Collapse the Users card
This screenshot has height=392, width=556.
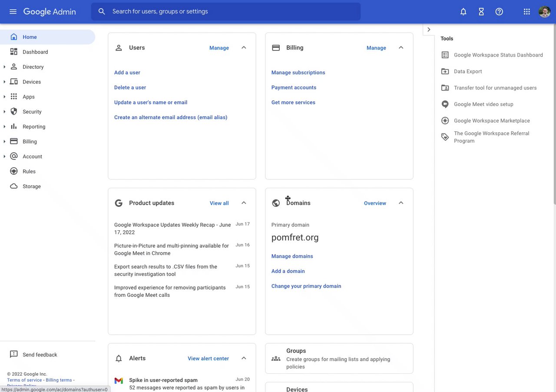244,48
